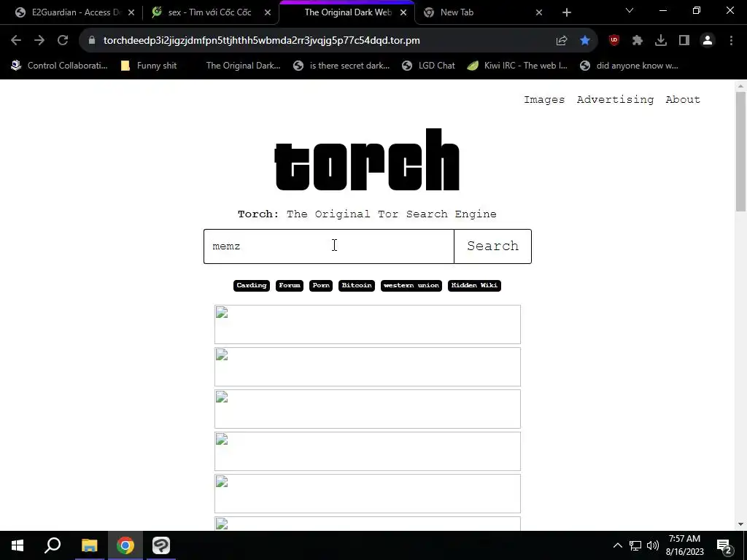Open the Advertising link
The height and width of the screenshot is (560, 747).
pyautogui.click(x=615, y=99)
